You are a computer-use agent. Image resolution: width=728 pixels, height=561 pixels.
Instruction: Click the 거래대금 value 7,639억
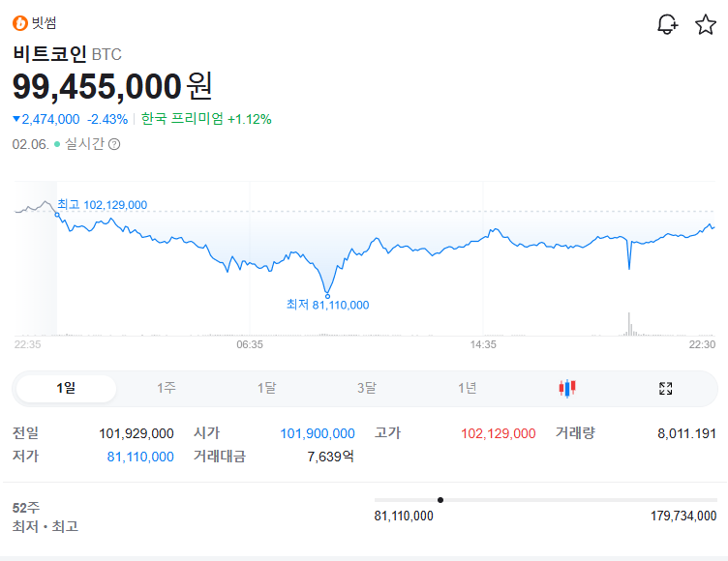[x=330, y=457]
